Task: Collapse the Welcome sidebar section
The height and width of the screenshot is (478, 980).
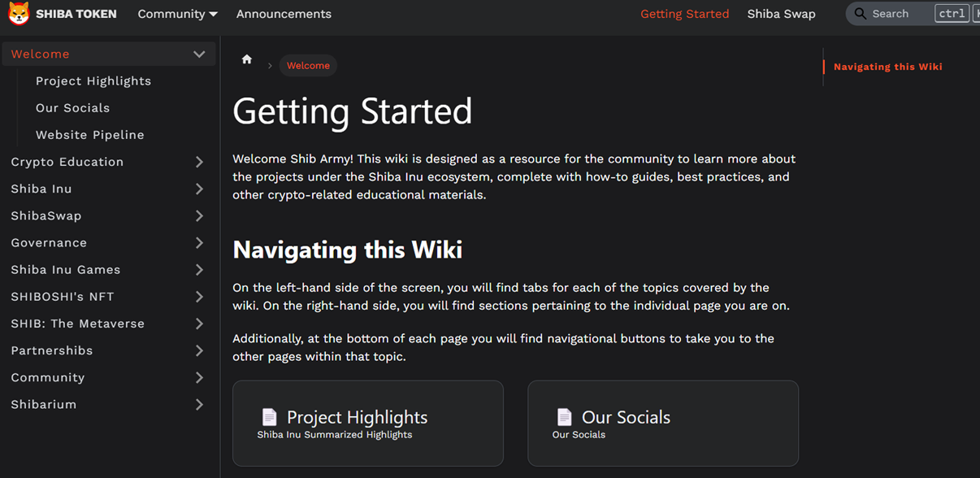Action: [199, 54]
